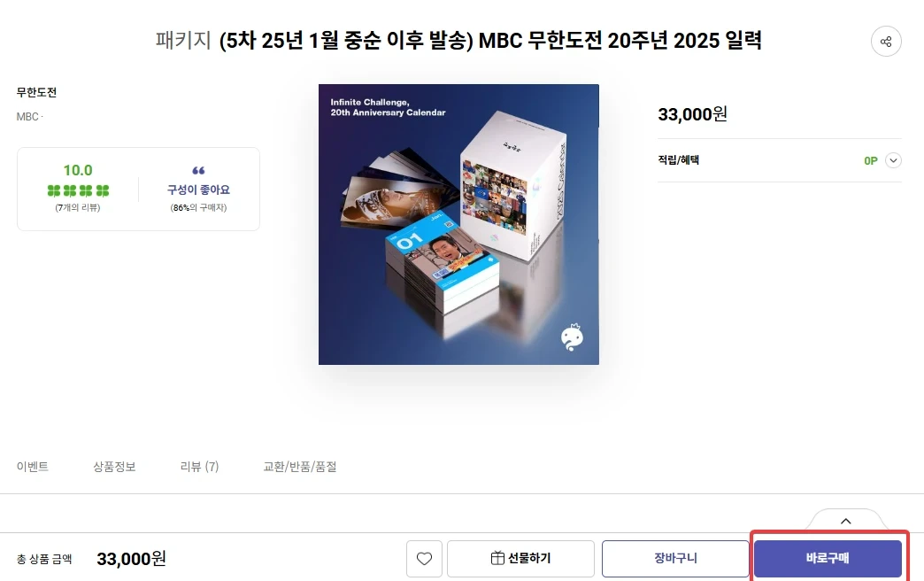Click the 바로구매 buy now button
This screenshot has height=581, width=924.
[828, 558]
